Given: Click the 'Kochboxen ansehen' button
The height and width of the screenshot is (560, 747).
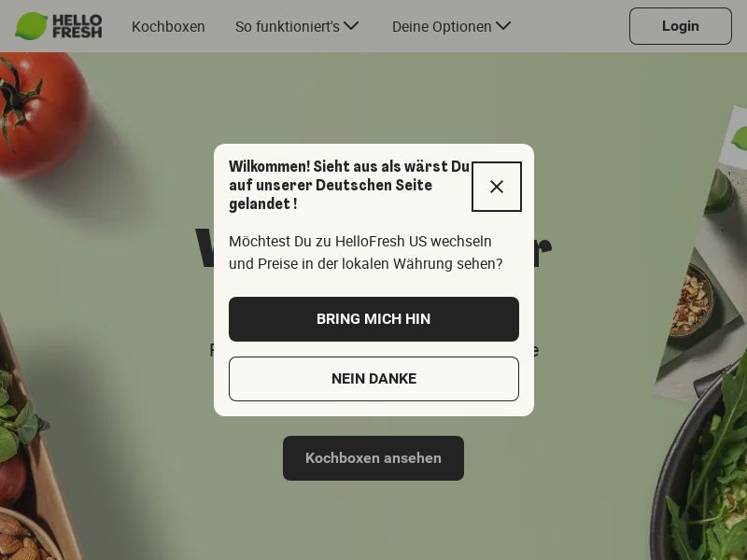Looking at the screenshot, I should tap(373, 458).
